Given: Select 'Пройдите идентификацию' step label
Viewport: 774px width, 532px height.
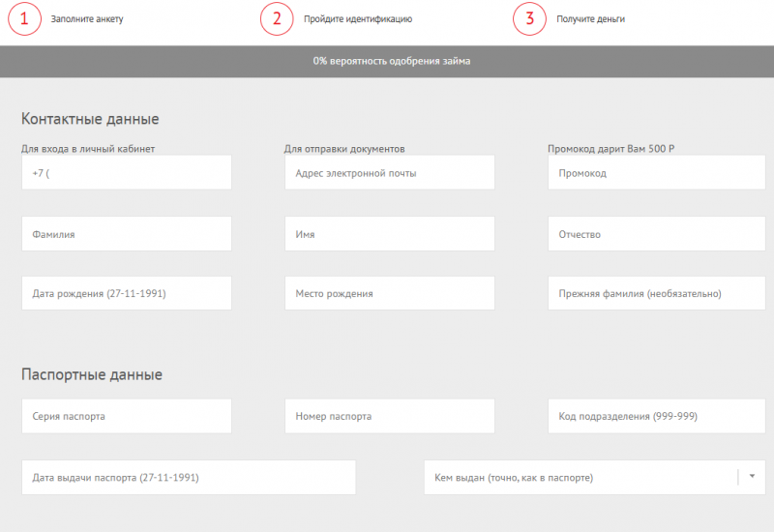Looking at the screenshot, I should click(357, 19).
